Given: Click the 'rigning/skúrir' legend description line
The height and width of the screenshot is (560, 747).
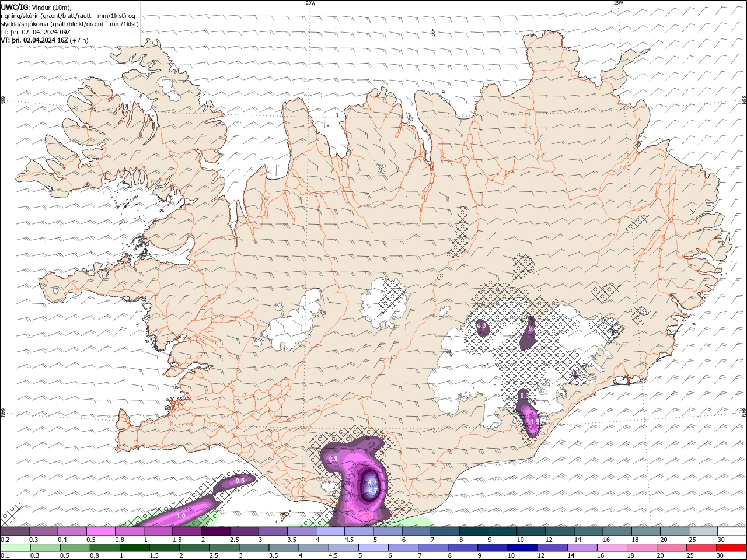Looking at the screenshot, I should tap(68, 16).
